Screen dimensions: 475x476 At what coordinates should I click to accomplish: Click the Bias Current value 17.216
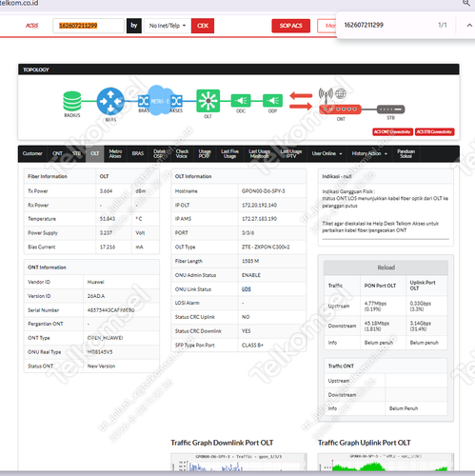click(x=108, y=247)
